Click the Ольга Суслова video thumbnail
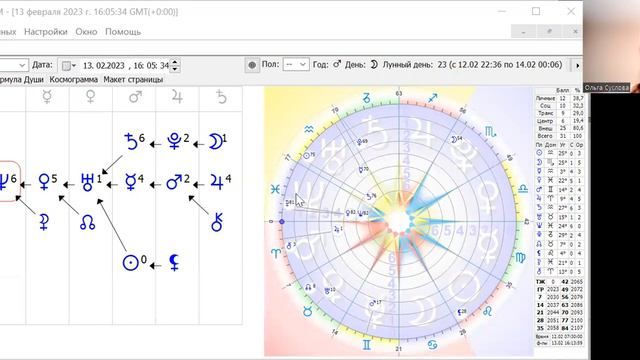 click(x=611, y=46)
